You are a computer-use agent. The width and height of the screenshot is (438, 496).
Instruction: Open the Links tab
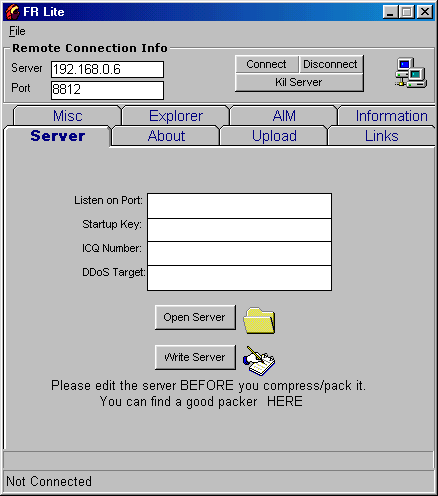click(x=381, y=136)
